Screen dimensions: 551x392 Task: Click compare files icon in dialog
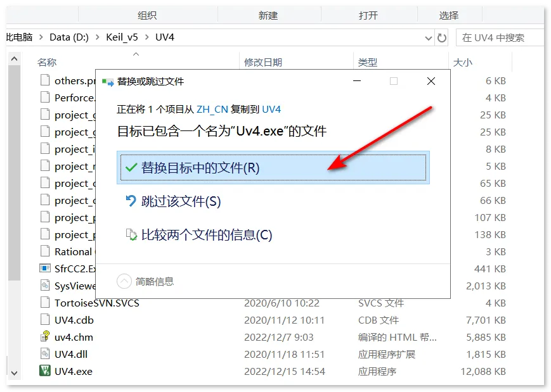click(x=131, y=234)
